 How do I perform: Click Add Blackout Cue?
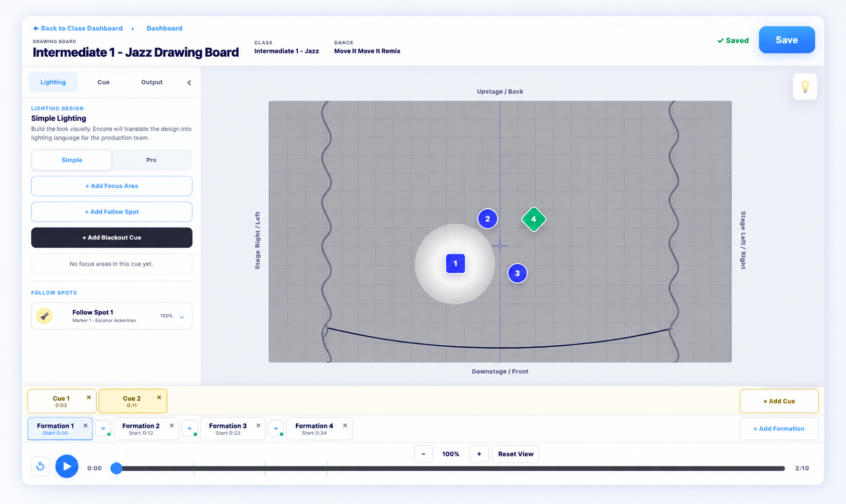point(112,237)
